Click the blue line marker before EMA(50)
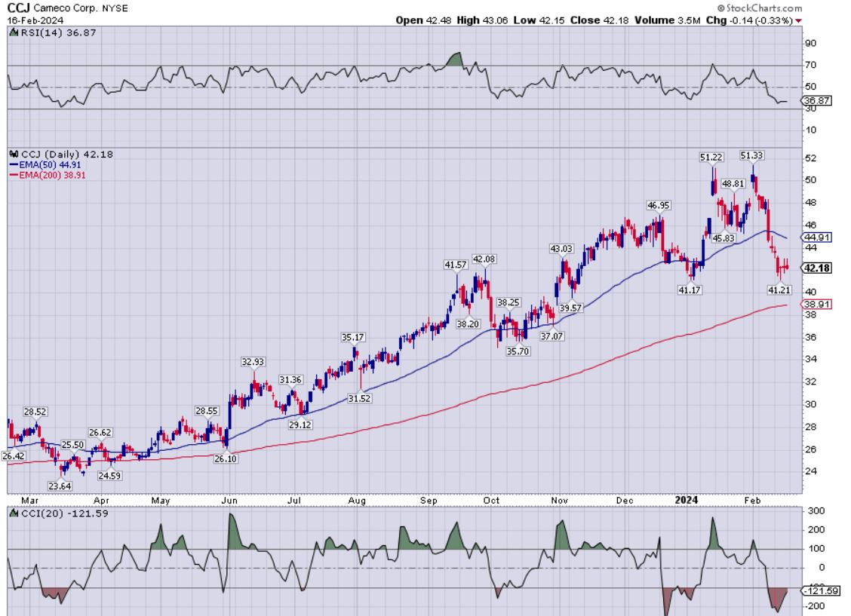This screenshot has width=851, height=616. coord(14,164)
